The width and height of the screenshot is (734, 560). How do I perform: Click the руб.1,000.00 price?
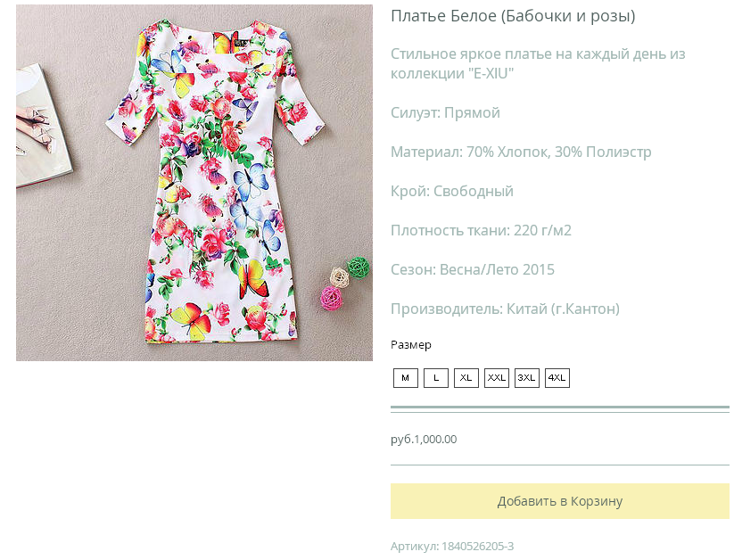pyautogui.click(x=424, y=440)
